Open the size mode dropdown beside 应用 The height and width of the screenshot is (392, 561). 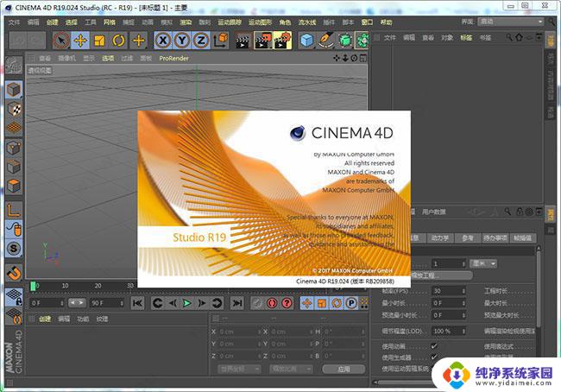(291, 369)
